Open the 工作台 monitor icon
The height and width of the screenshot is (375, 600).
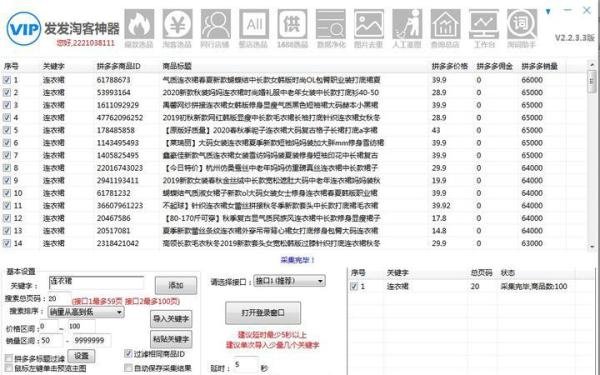click(x=484, y=24)
